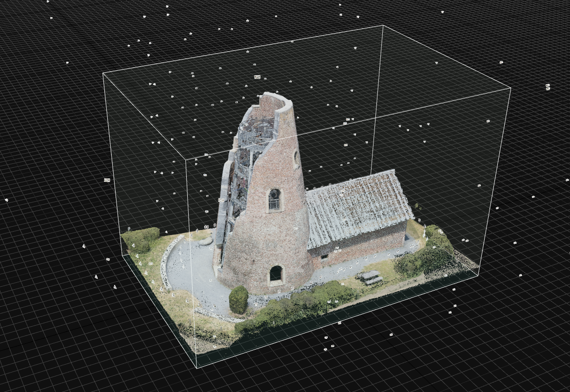Viewport: 570px width, 392px height.
Task: Select the small oval window near the tower top
Action: (x=296, y=158)
